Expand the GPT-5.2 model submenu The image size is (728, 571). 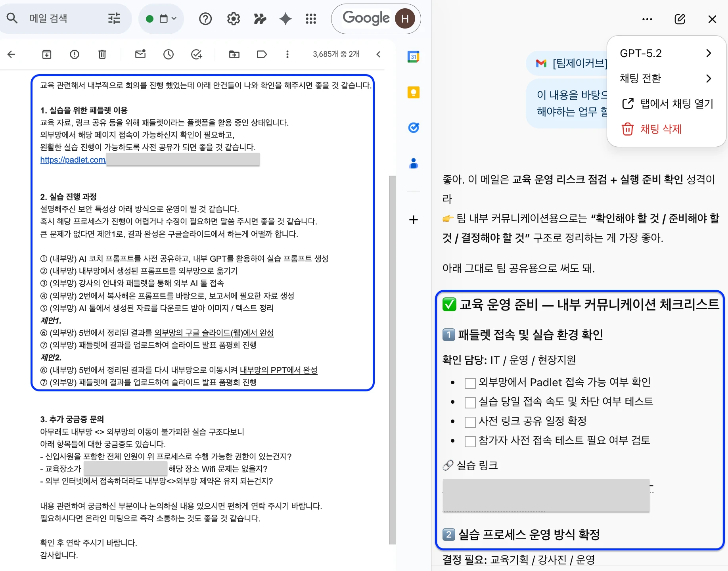coord(666,53)
